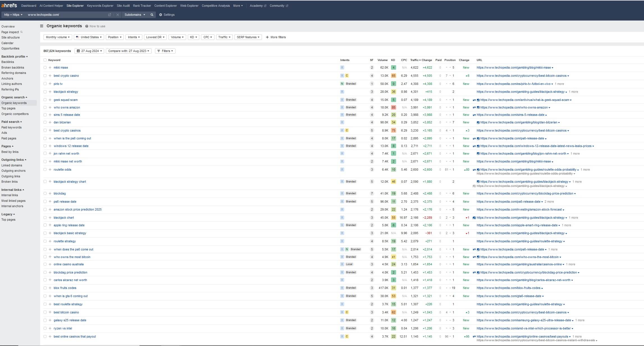The image size is (644, 346).
Task: Open calendar date 27 Aug 2024
Action: pos(89,51)
